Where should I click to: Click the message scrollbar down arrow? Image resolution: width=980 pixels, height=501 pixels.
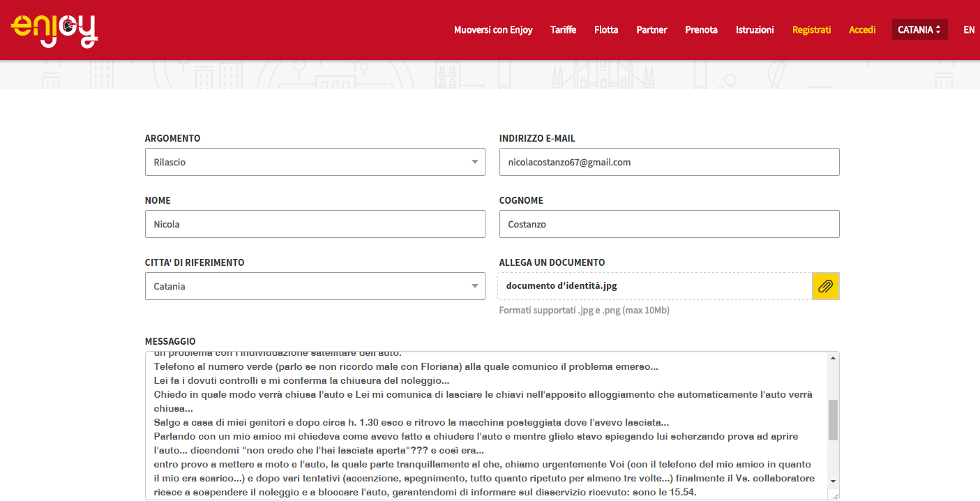833,481
